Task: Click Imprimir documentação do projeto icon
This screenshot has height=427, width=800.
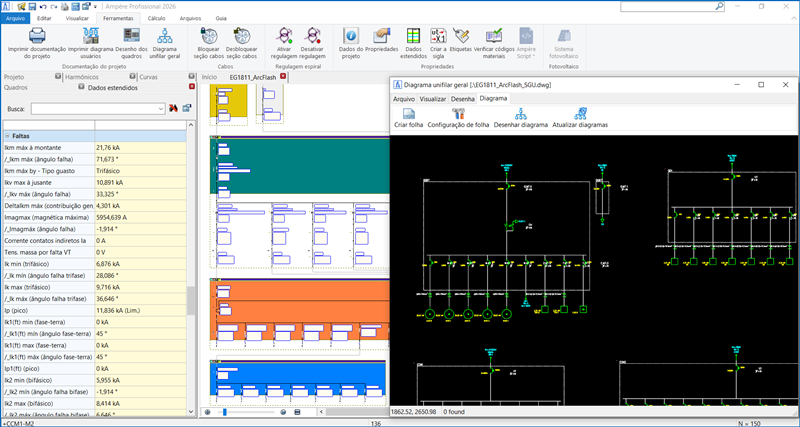Action: pyautogui.click(x=36, y=35)
